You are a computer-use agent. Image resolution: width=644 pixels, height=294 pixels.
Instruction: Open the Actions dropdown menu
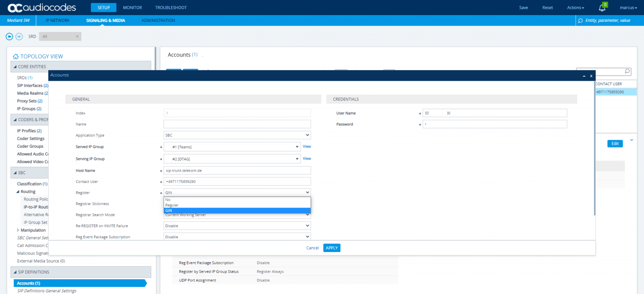pos(575,7)
